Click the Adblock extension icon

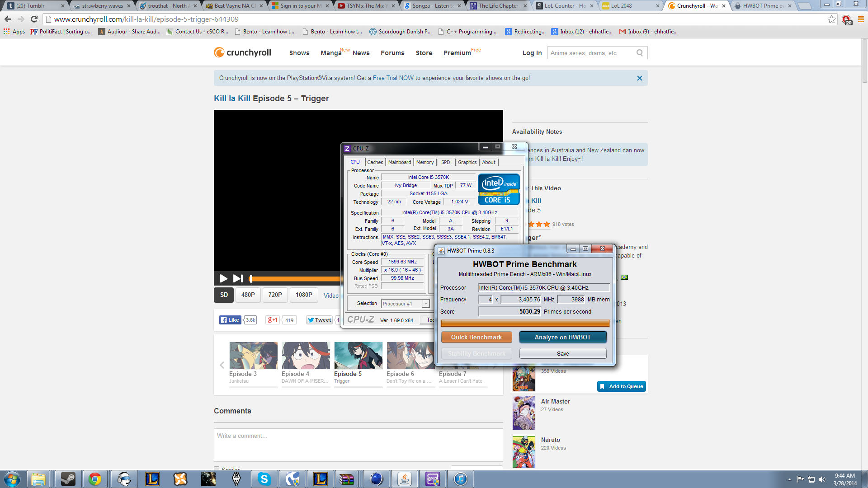(x=846, y=19)
